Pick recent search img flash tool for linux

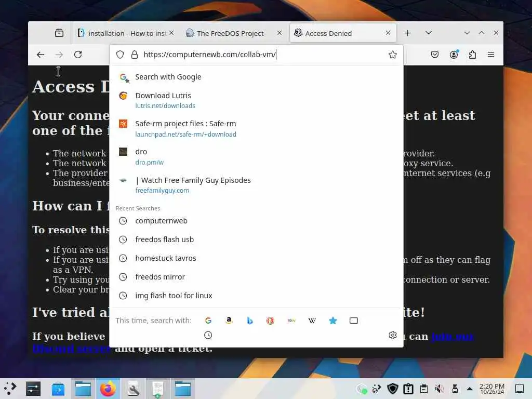[x=256, y=296]
